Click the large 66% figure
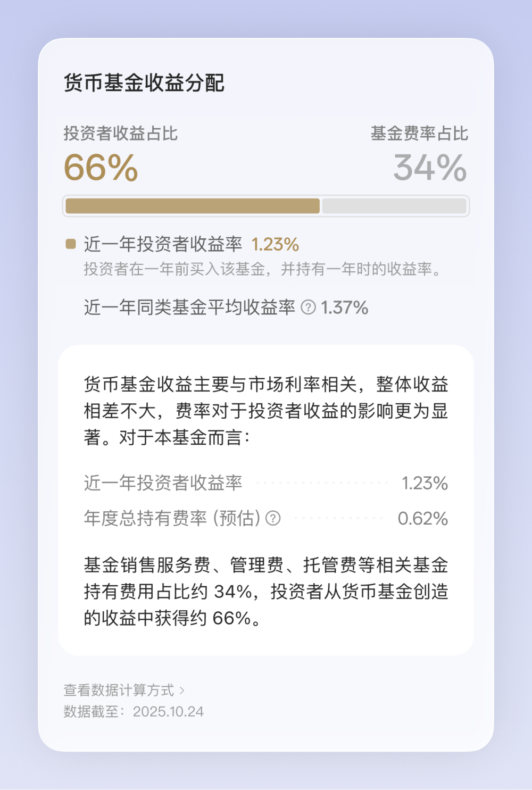Screen dimensions: 532x790 pyautogui.click(x=101, y=168)
